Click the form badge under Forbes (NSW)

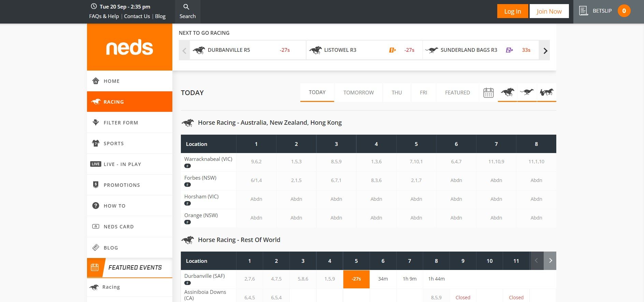point(187,185)
